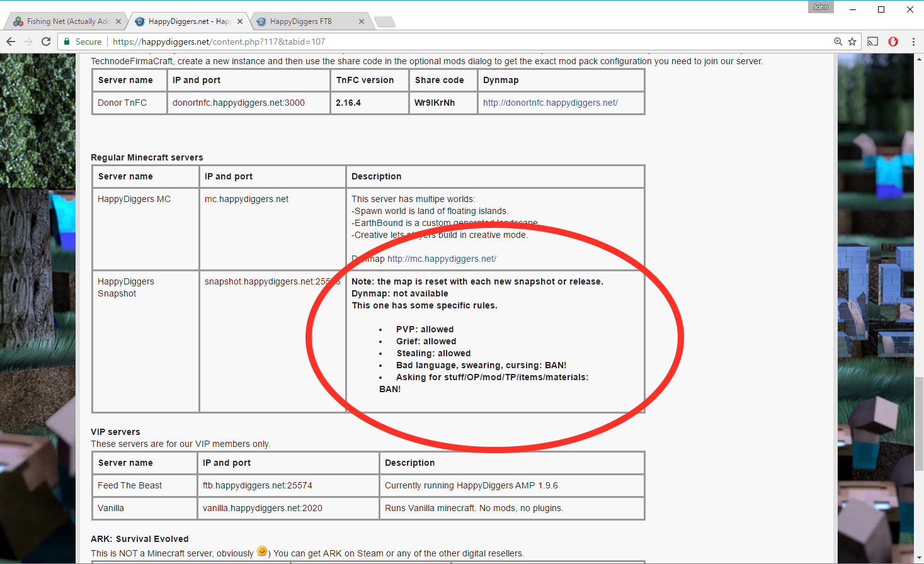Click the smiley emoticon in ARK text
This screenshot has height=564, width=924.
click(x=262, y=551)
